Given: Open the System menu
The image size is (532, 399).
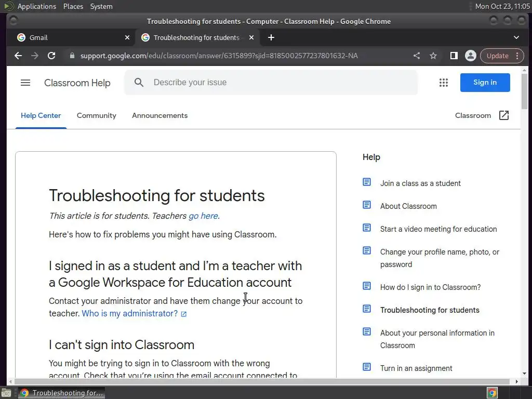Looking at the screenshot, I should [101, 6].
